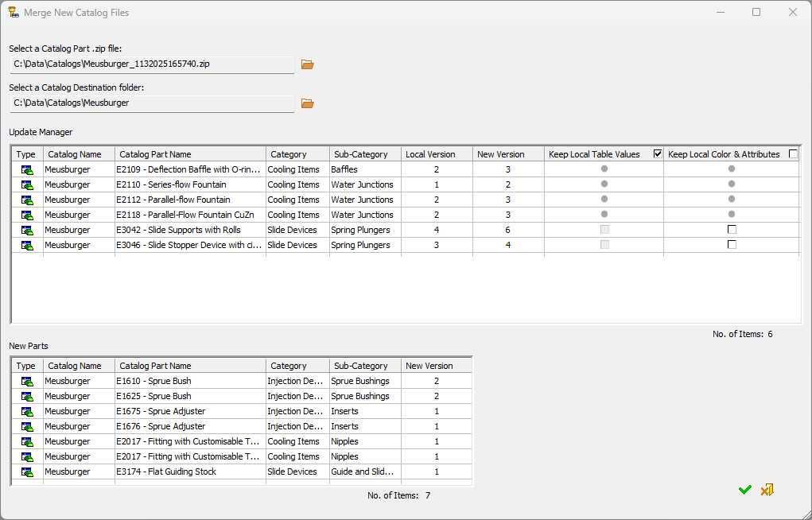Browse for the catalog destination folder
812x520 pixels.
point(308,103)
